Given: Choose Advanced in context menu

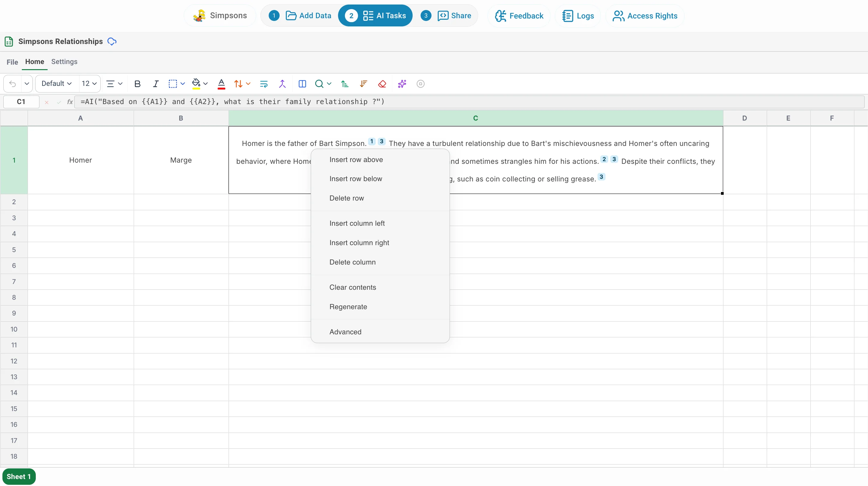Looking at the screenshot, I should click(x=380, y=332).
